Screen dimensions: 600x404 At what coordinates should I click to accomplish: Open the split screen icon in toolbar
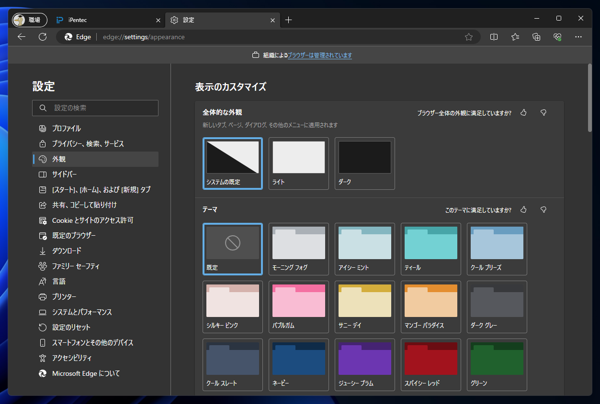494,37
